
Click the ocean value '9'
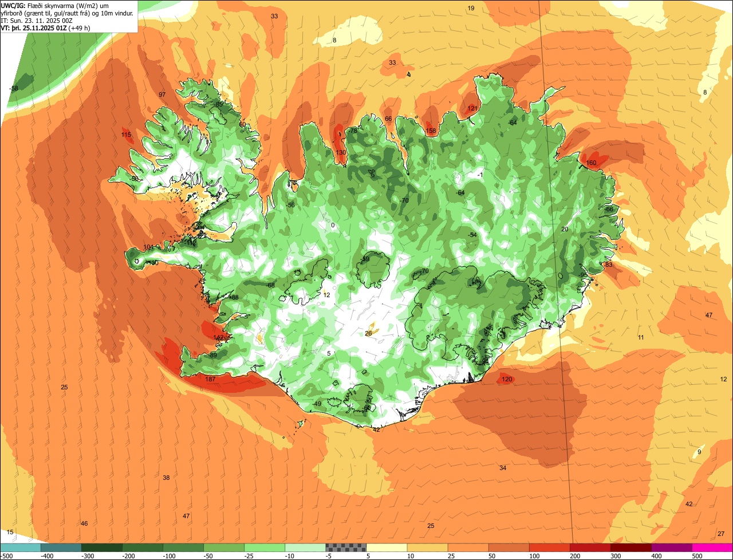click(x=699, y=452)
